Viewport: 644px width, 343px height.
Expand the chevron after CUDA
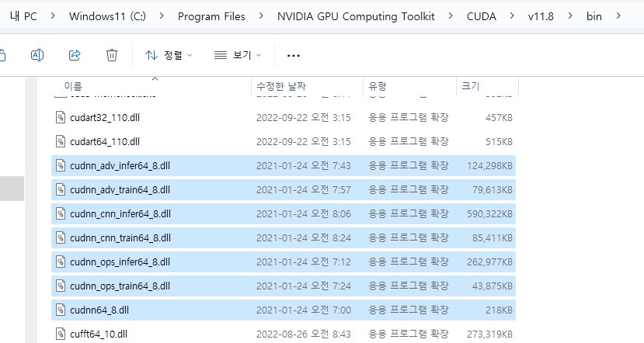click(x=512, y=16)
